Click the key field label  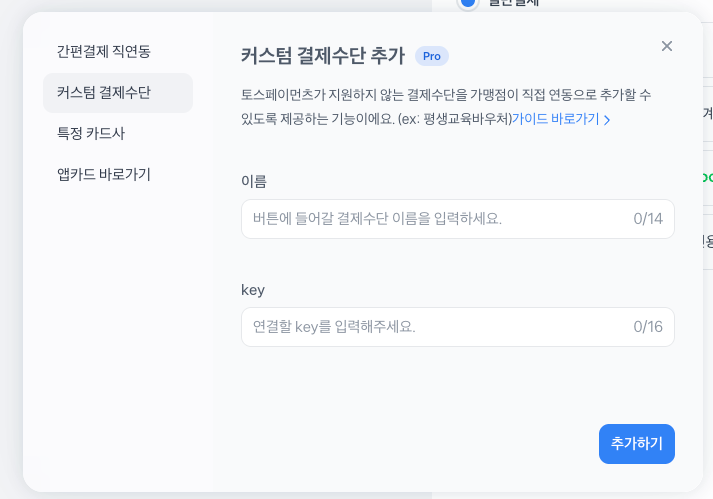[x=253, y=289]
